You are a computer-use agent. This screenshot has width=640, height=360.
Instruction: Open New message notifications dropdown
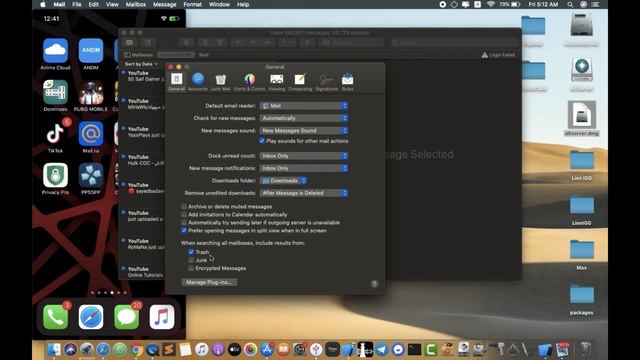[x=304, y=168]
